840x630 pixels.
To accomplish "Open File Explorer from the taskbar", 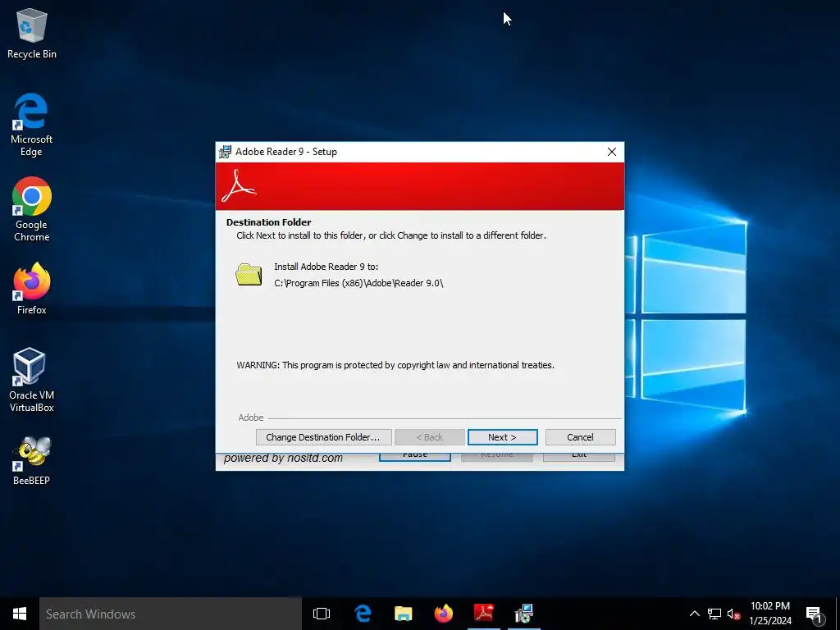I will coord(403,614).
